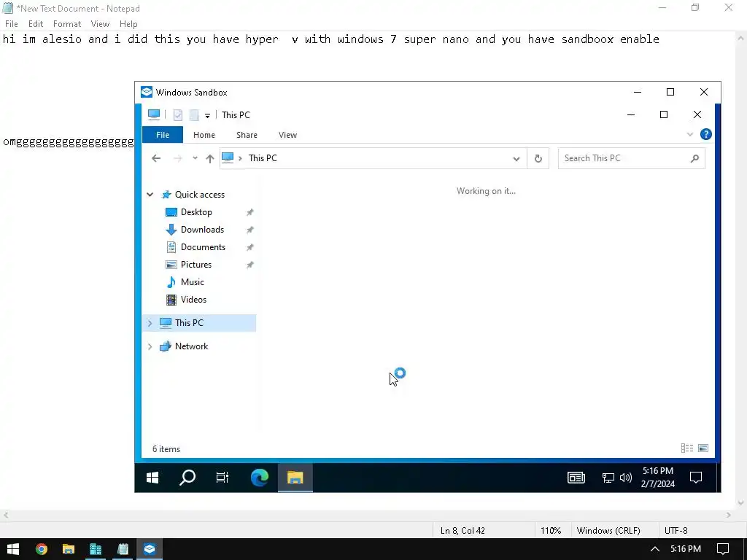Select Pictures in Quick access
Viewport: 747px width, 560px height.
tap(196, 265)
